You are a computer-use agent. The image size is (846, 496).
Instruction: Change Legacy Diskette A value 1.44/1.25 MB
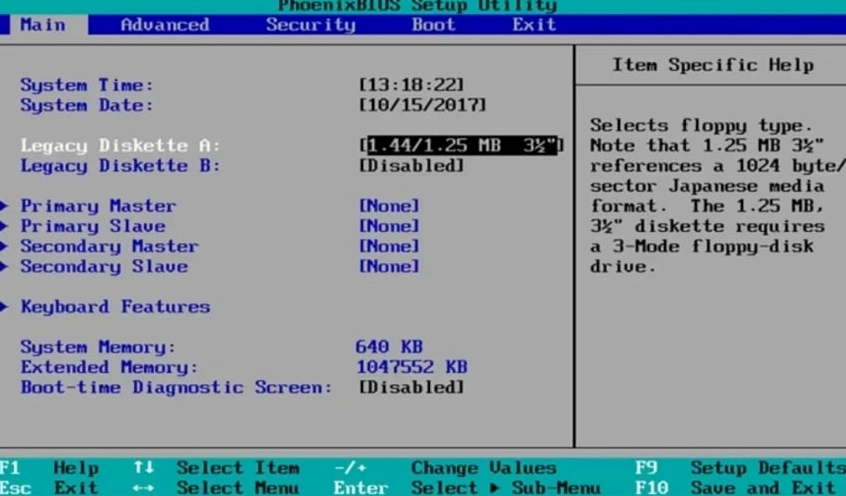tap(461, 145)
